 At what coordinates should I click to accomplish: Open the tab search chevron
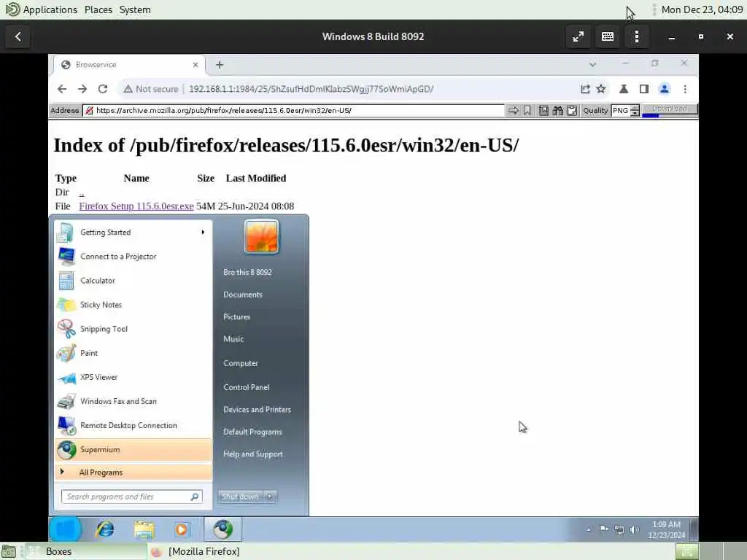592,64
